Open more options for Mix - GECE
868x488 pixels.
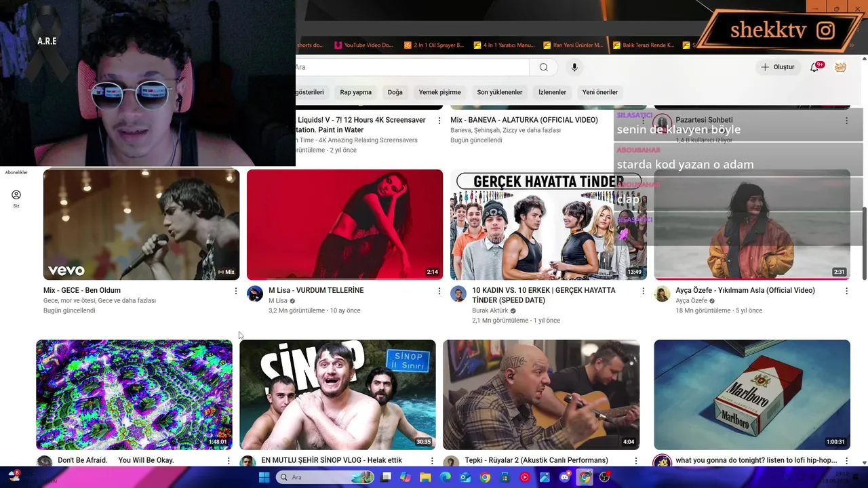pos(236,291)
